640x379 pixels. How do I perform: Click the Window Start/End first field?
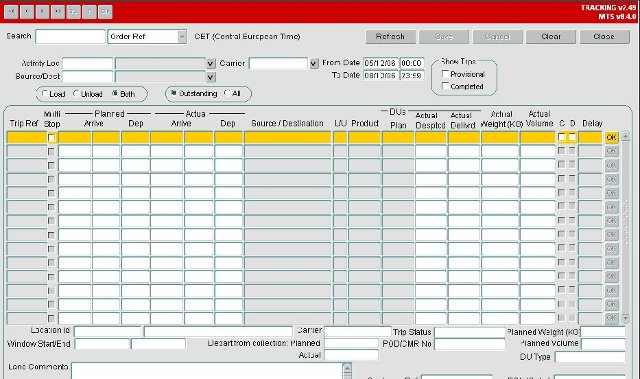click(x=102, y=344)
